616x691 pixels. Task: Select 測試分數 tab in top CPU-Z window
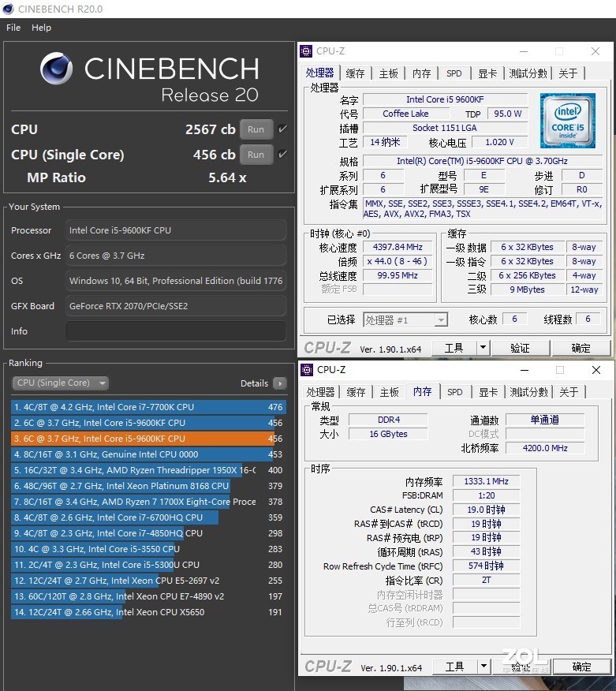(528, 73)
